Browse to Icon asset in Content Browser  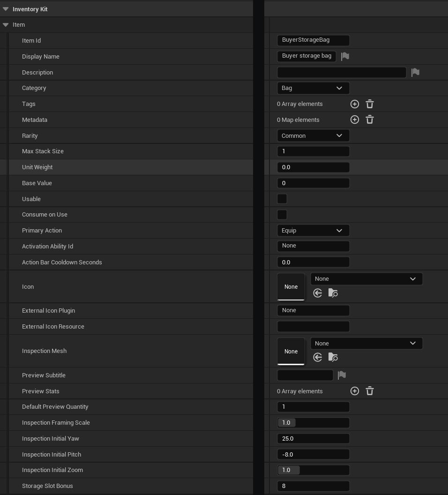[x=333, y=293]
